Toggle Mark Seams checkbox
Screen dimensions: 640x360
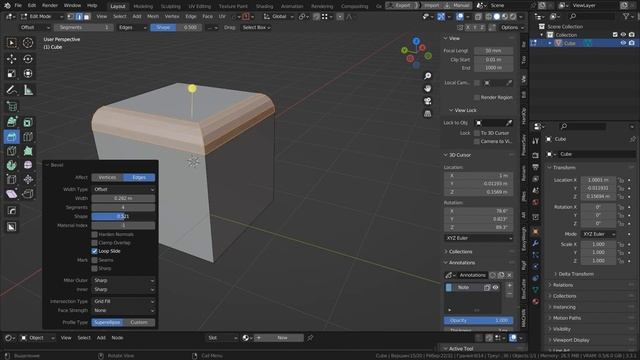click(x=95, y=260)
